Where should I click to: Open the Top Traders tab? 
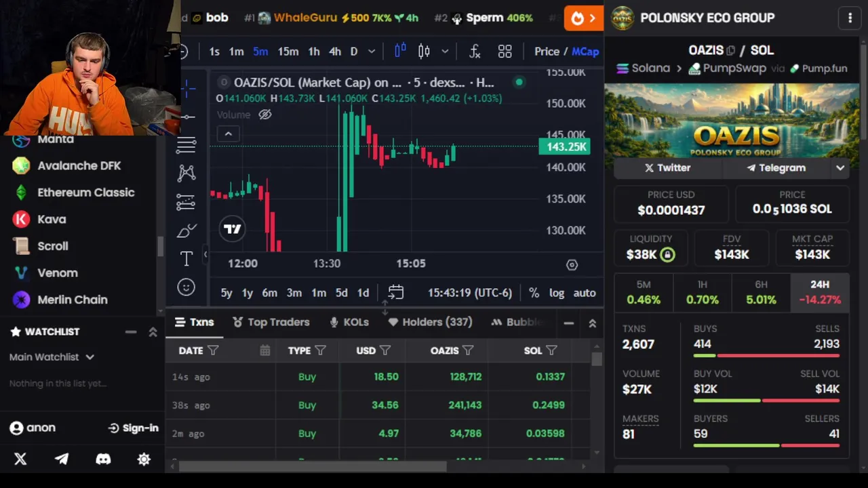(x=271, y=322)
